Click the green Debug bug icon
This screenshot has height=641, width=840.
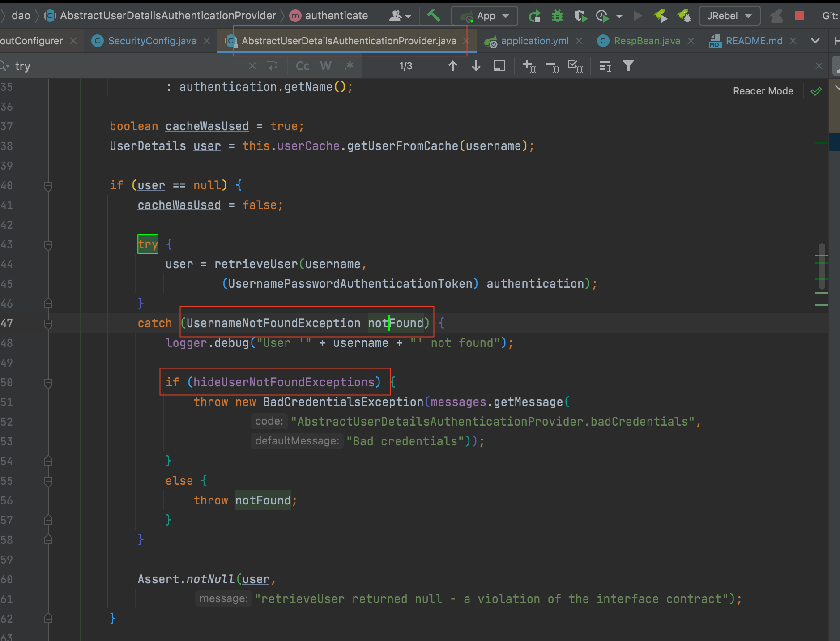(x=557, y=16)
